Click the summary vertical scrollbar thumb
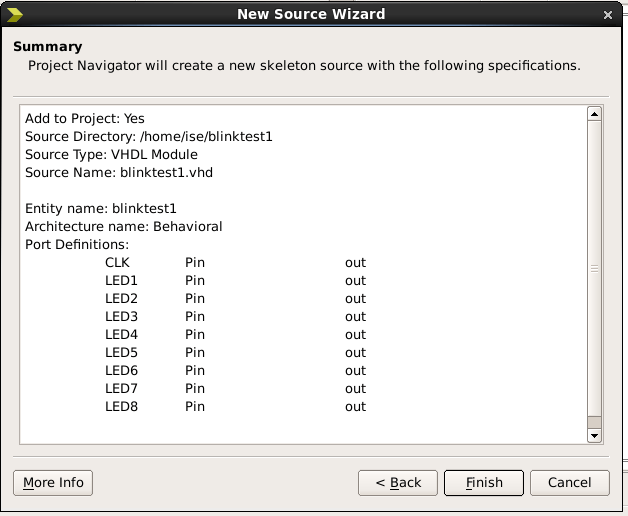Viewport: 628px width, 516px height. (594, 270)
